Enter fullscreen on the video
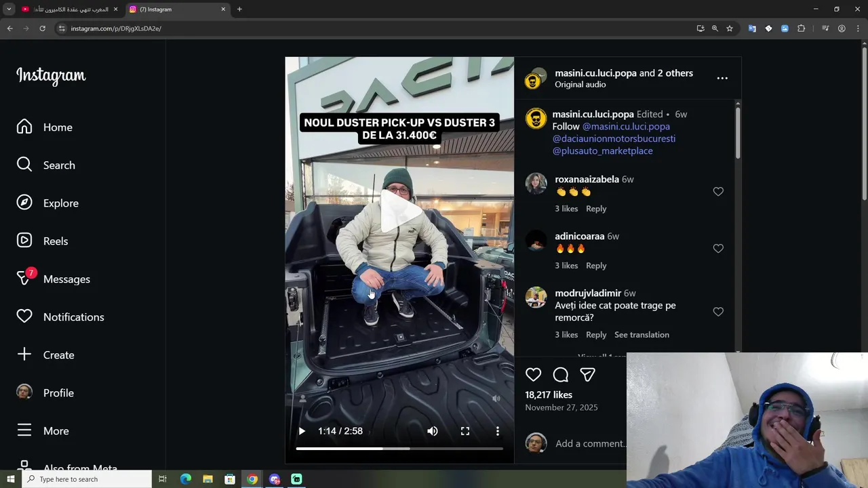 465,431
